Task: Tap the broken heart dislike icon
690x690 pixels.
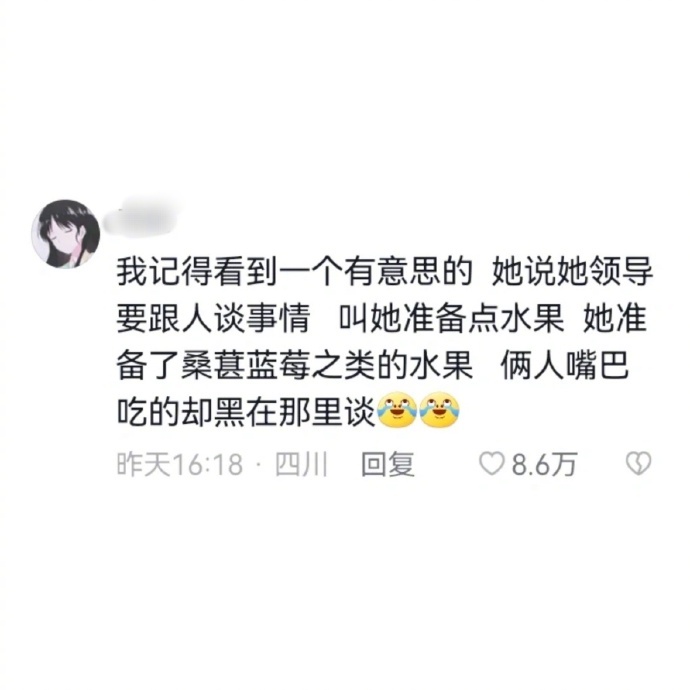Action: [x=638, y=463]
